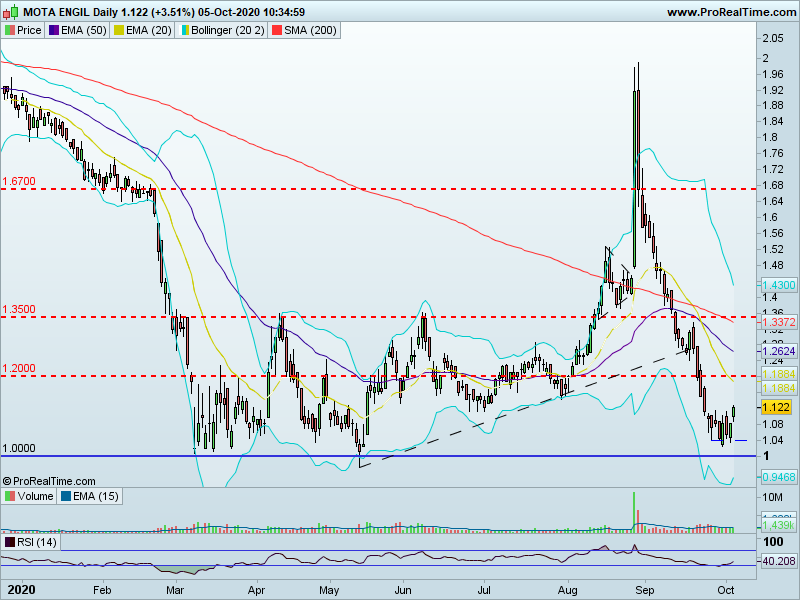Click the Bollinger legend color swatch

click(x=184, y=31)
